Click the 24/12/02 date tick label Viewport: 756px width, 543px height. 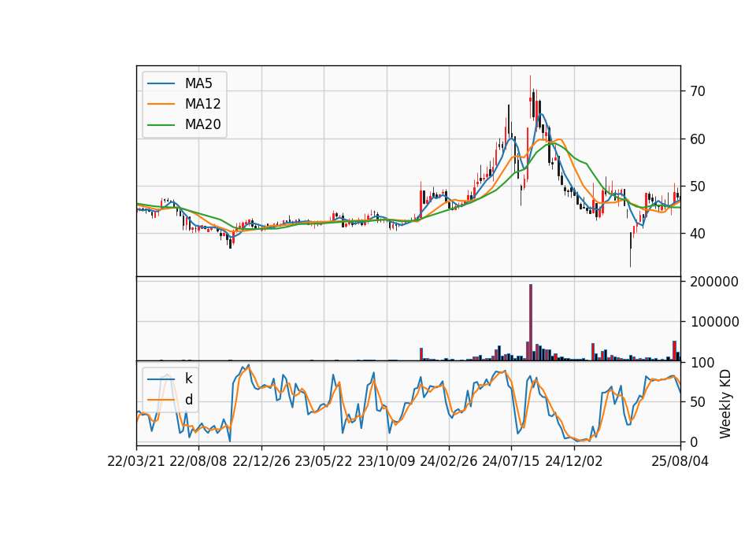pyautogui.click(x=574, y=461)
